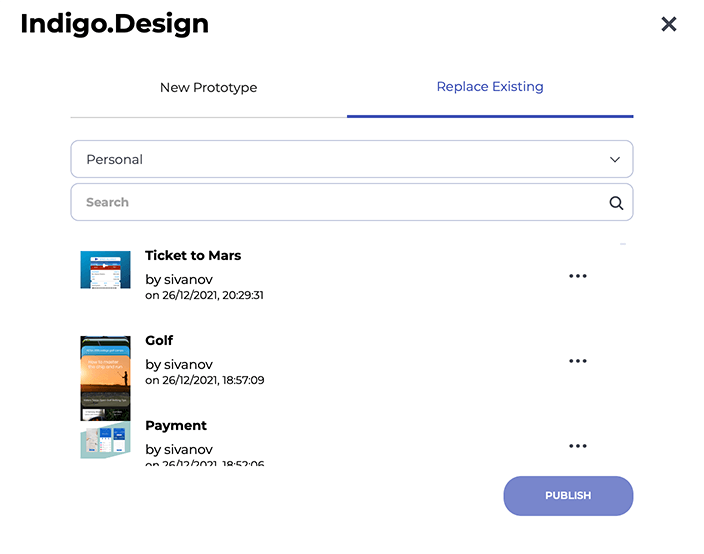The image size is (704, 554).
Task: Click the Payment prototype thumbnail
Action: click(x=106, y=440)
